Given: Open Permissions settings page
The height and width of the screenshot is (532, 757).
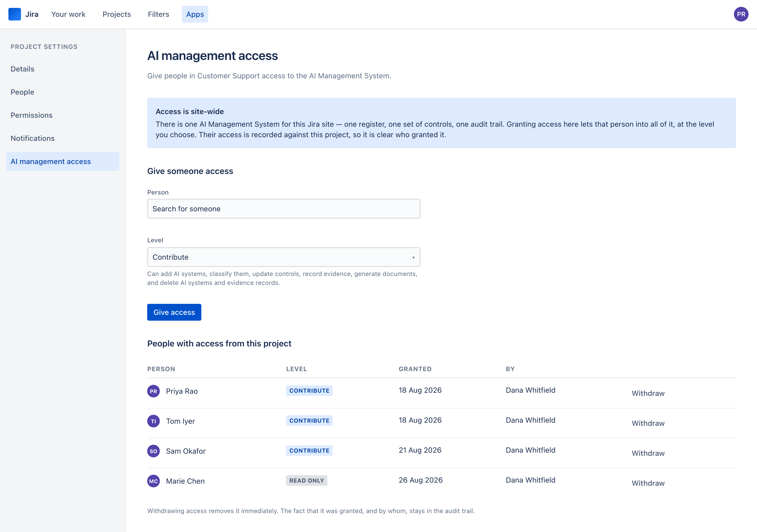Looking at the screenshot, I should (x=63, y=115).
